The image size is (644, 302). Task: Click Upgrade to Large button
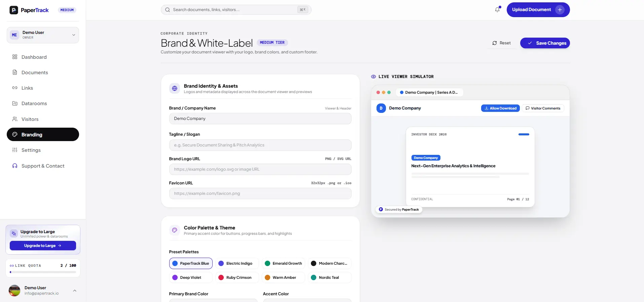pyautogui.click(x=43, y=246)
